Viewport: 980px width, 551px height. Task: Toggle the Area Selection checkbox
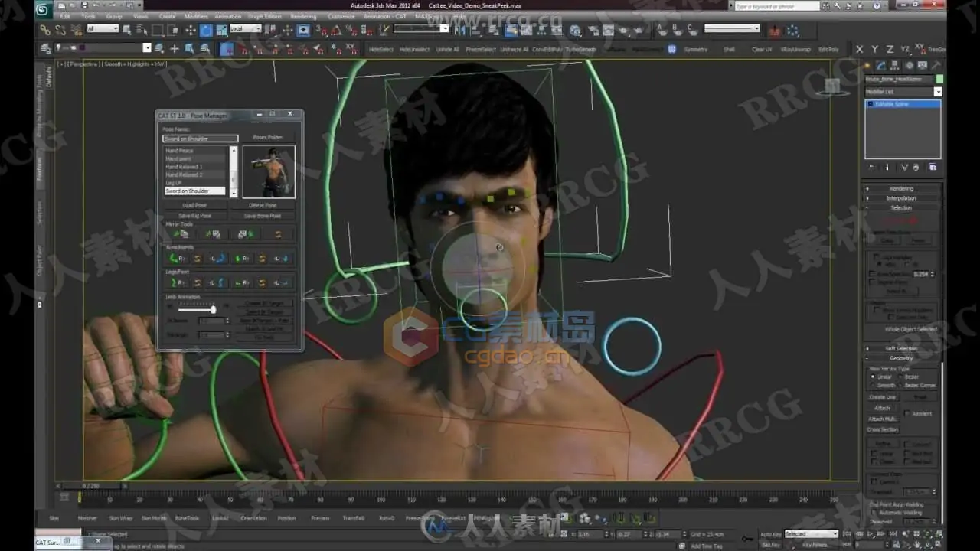872,273
